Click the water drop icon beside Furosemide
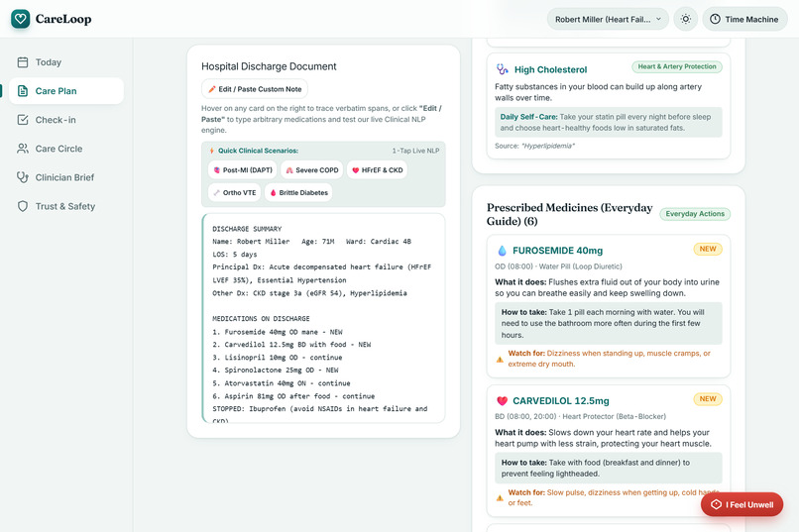Viewport: 799px width, 532px height. pyautogui.click(x=502, y=251)
